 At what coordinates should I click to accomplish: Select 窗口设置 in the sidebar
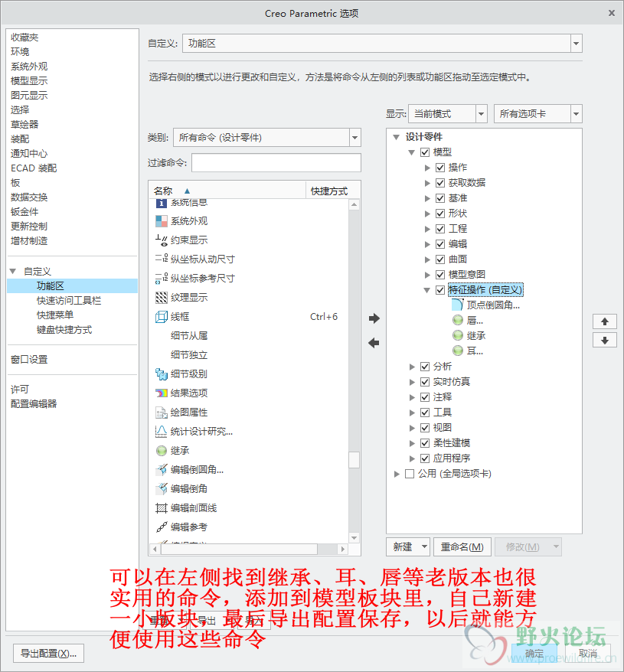point(29,360)
